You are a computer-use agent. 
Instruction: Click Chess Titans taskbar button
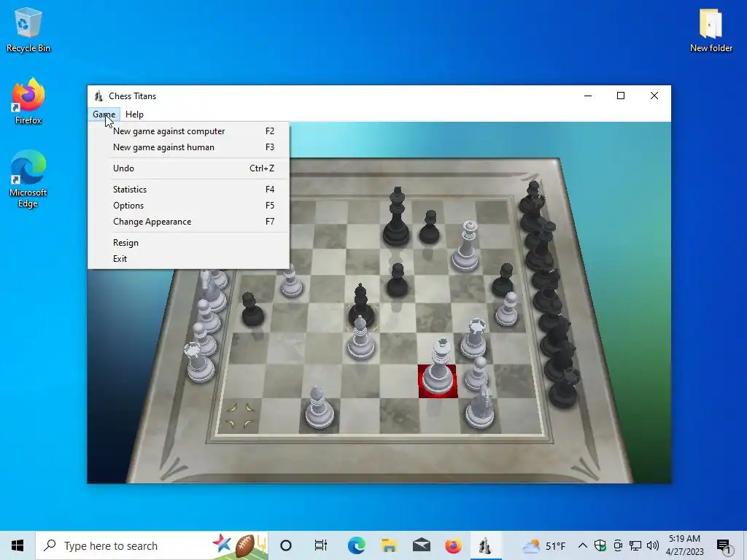[x=485, y=545]
